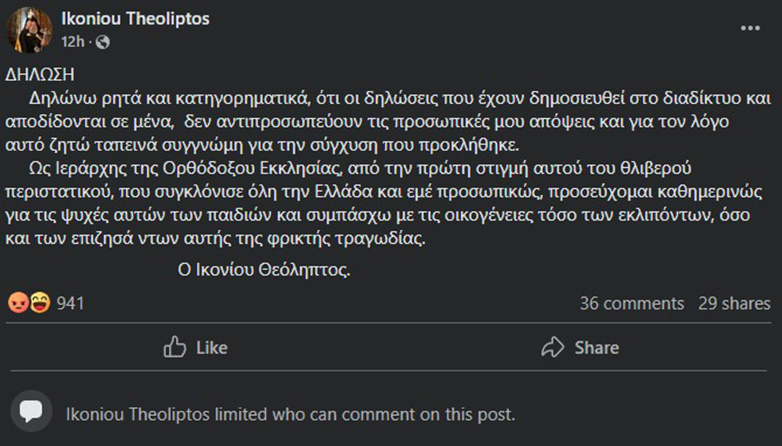Open the 941 reactions count
The width and height of the screenshot is (782, 446).
[x=71, y=303]
